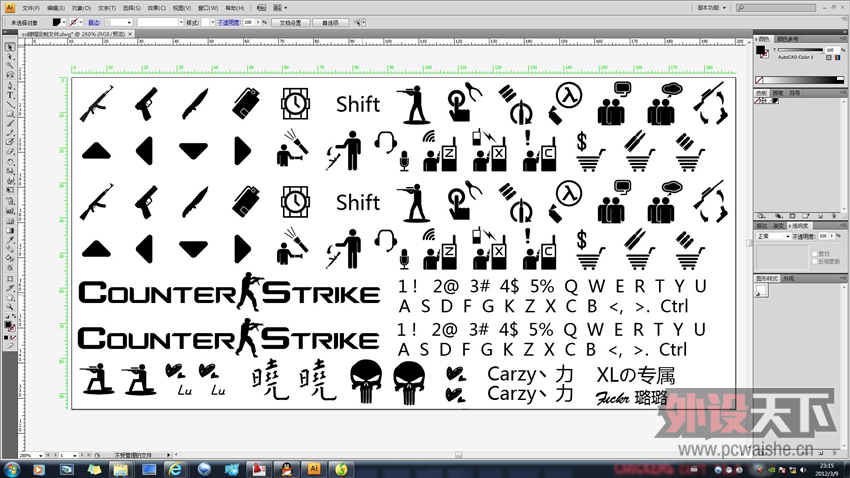
Task: Open the 窗口(W) menu
Action: point(208,8)
